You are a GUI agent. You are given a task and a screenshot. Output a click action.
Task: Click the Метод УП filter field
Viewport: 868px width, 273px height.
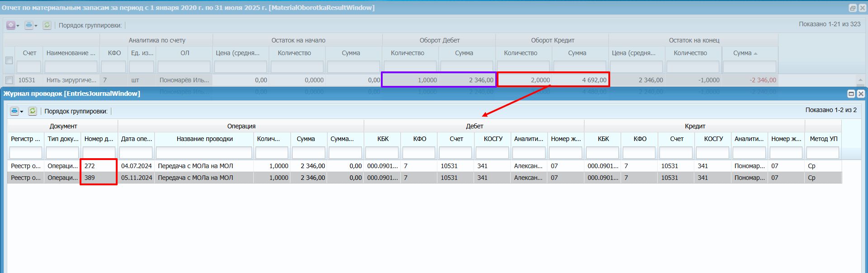tap(823, 153)
